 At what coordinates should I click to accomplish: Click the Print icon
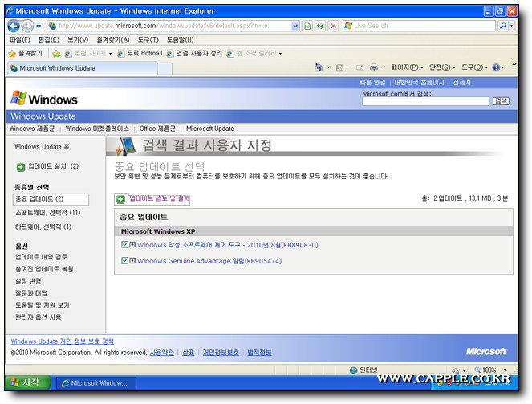tap(374, 68)
